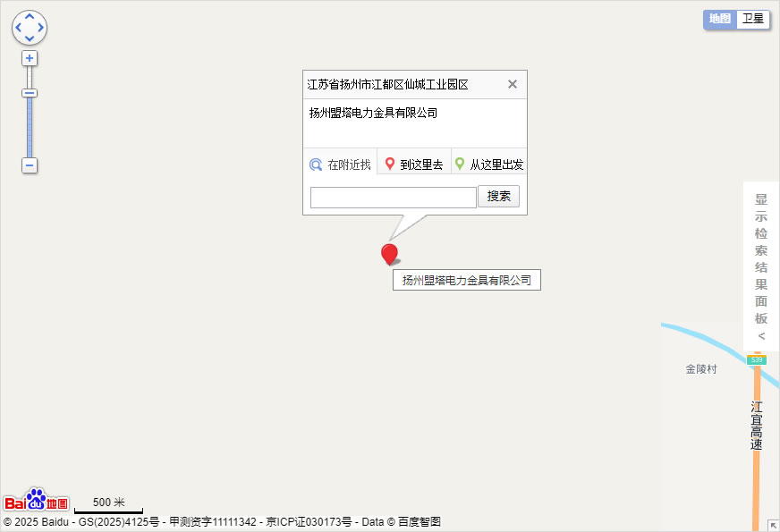Expand the 显示检索结果面板 side panel
Image resolution: width=780 pixels, height=532 pixels.
coord(761,266)
